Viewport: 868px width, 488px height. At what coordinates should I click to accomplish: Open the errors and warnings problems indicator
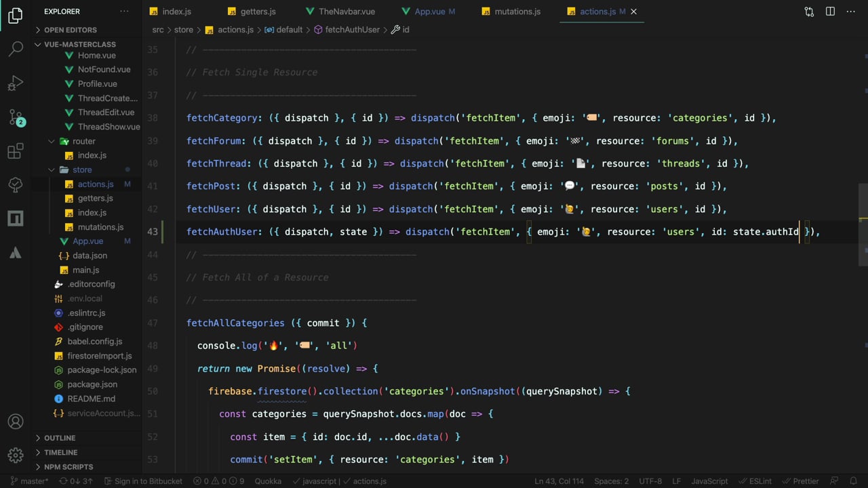218,481
